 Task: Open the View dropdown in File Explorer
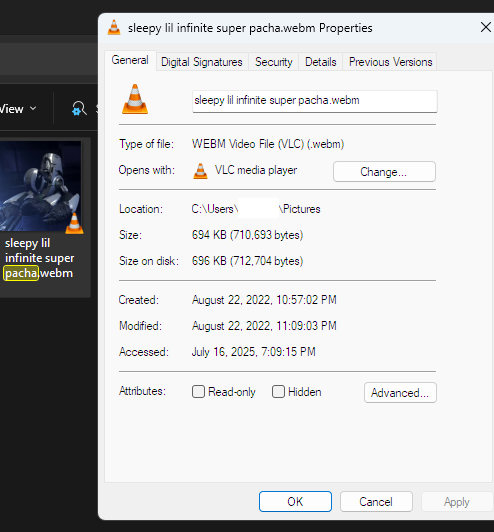coord(18,109)
